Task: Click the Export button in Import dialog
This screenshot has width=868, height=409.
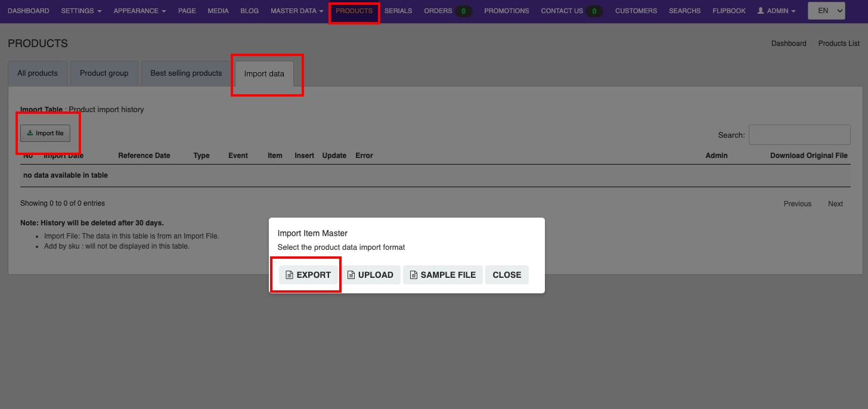Action: point(308,275)
